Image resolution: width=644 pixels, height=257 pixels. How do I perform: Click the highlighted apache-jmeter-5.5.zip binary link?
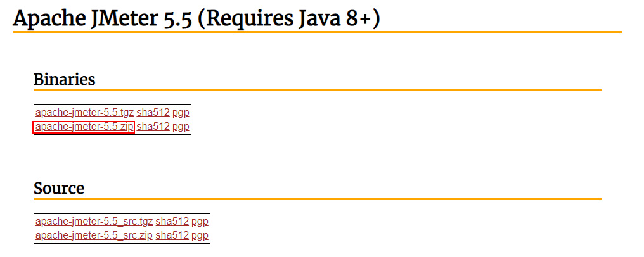click(x=84, y=127)
